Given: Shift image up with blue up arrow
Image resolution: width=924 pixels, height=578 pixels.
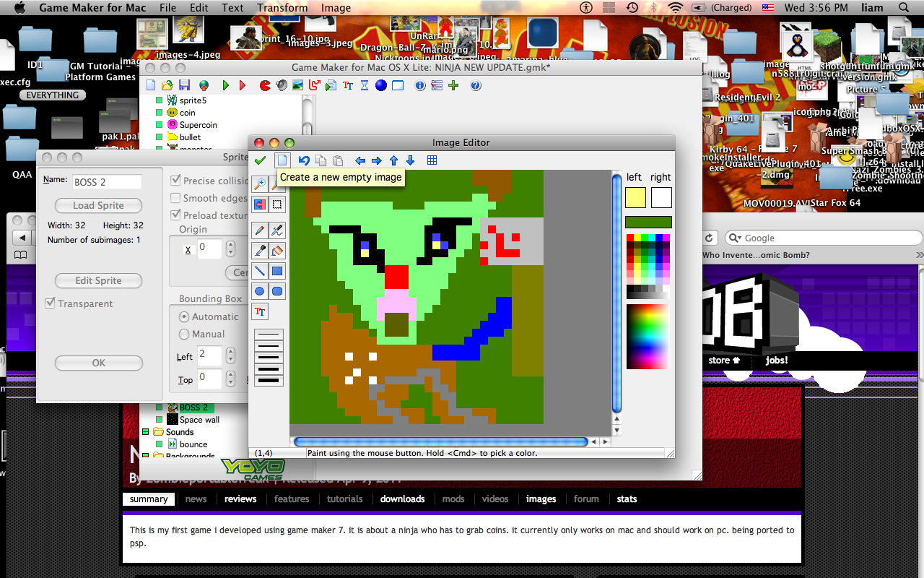Looking at the screenshot, I should pyautogui.click(x=393, y=160).
